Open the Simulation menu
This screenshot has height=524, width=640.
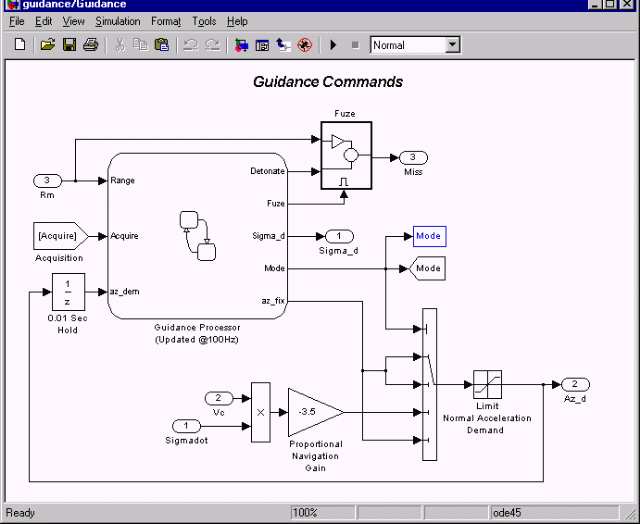[118, 21]
